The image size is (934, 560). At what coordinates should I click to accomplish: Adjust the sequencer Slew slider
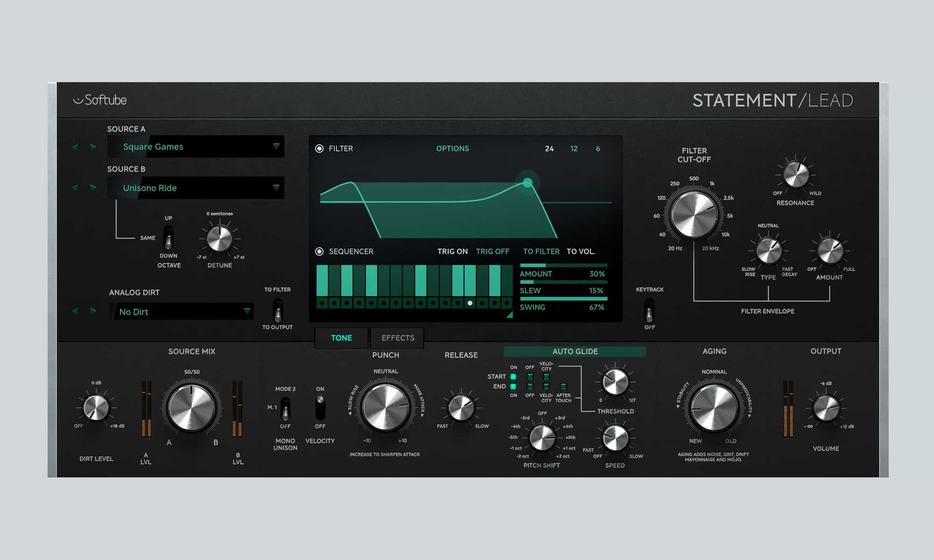(564, 282)
